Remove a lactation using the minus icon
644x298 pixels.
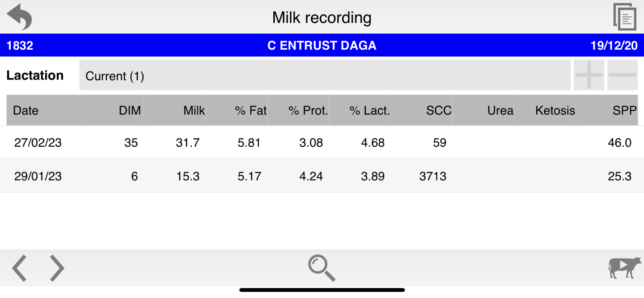(623, 75)
